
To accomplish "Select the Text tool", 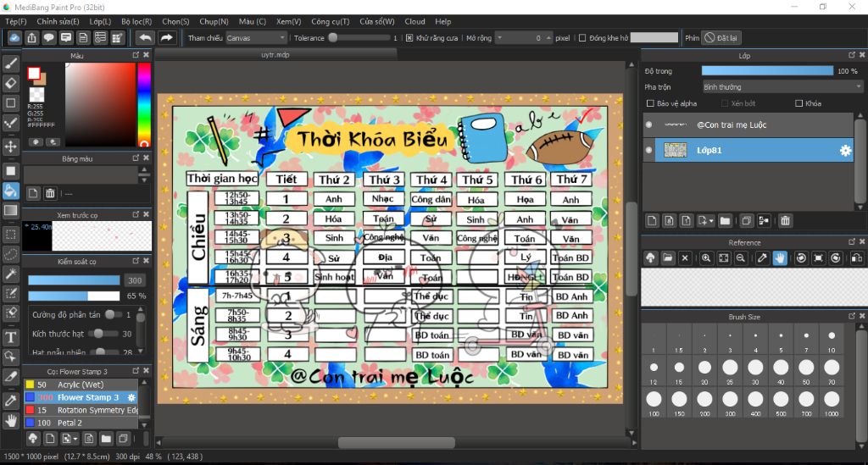I will pyautogui.click(x=10, y=337).
